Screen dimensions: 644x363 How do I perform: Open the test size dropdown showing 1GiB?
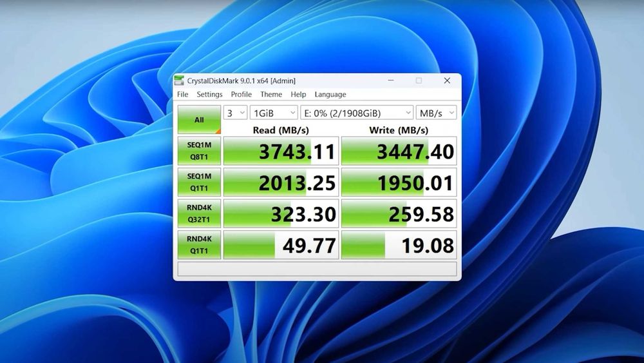pos(274,113)
